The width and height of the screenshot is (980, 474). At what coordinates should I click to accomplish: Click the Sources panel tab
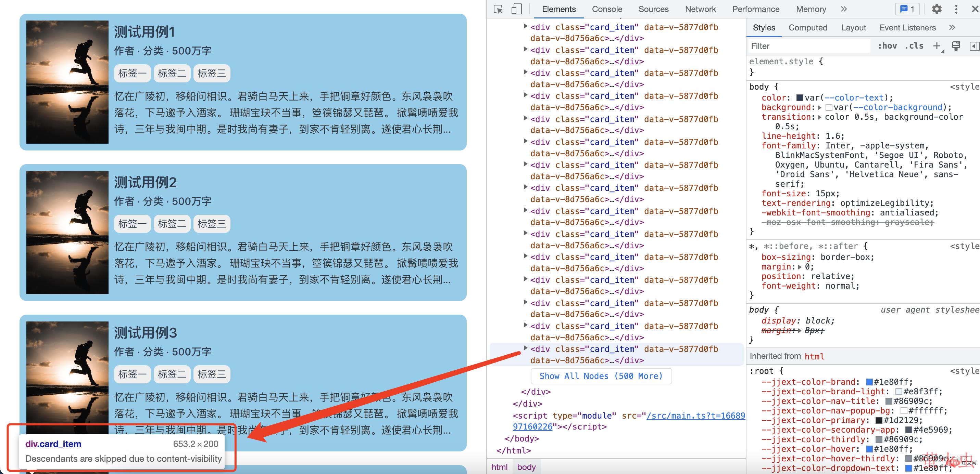652,9
